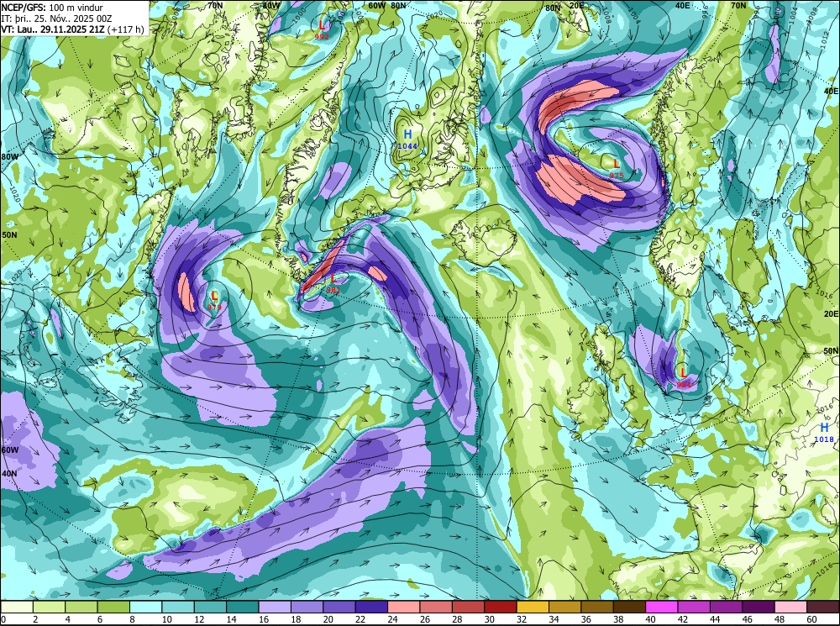Pick the purple 20–22 legend swatch
Viewport: 840px width, 626px height.
tap(339, 607)
